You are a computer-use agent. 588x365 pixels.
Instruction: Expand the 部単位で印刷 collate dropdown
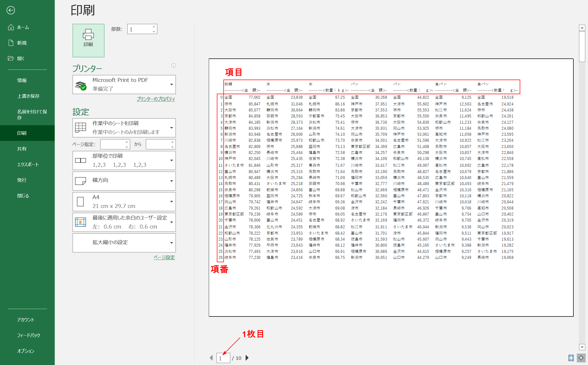point(124,160)
